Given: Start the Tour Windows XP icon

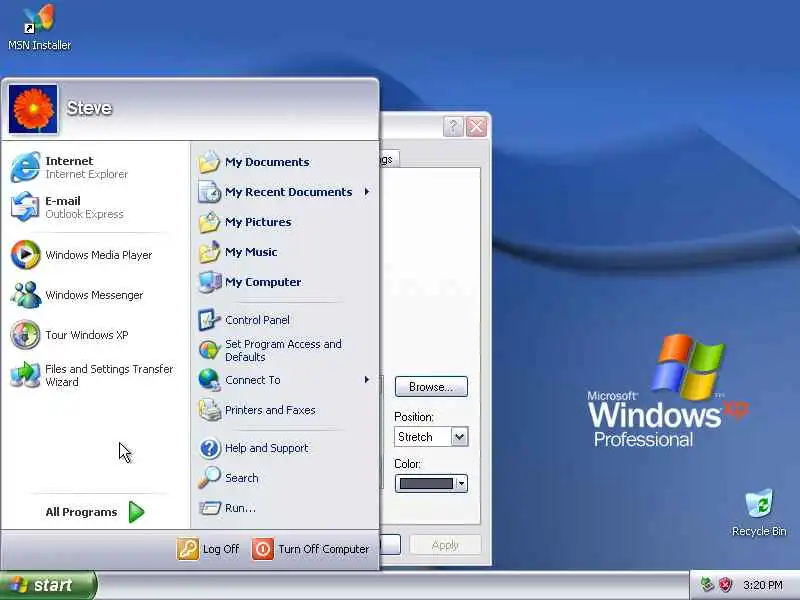Looking at the screenshot, I should (25, 335).
